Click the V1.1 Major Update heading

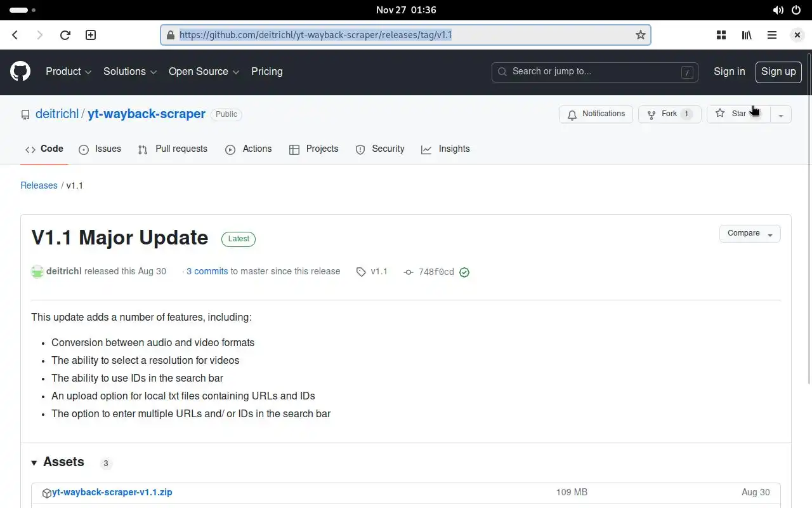tap(120, 237)
